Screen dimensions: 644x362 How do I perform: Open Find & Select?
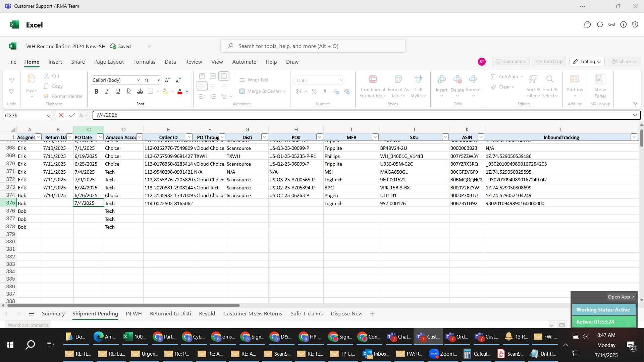(550, 86)
